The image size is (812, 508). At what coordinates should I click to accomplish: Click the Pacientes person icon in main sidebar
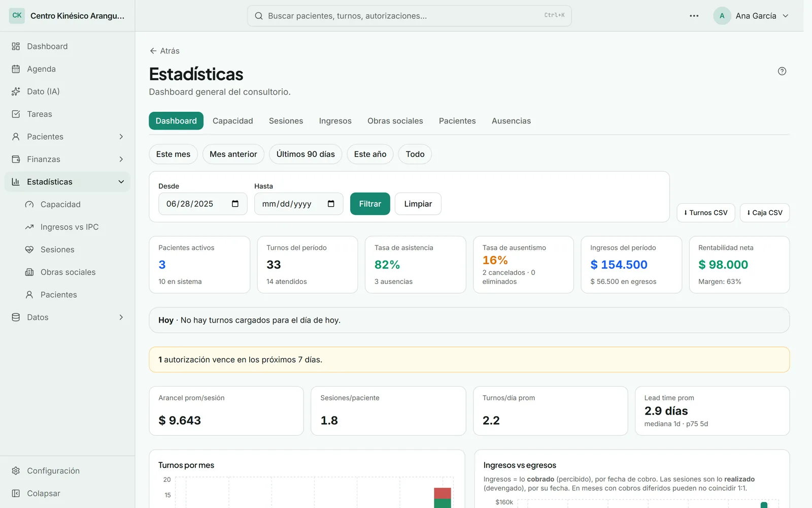tap(16, 137)
